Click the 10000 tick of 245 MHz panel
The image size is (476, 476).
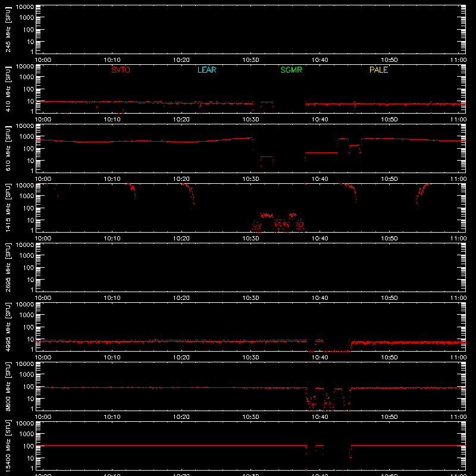tap(25, 7)
